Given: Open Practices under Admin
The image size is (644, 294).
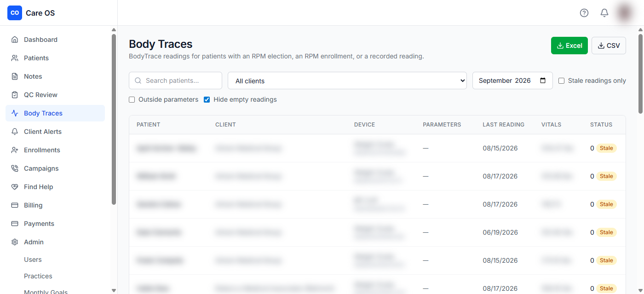Looking at the screenshot, I should pos(38,276).
